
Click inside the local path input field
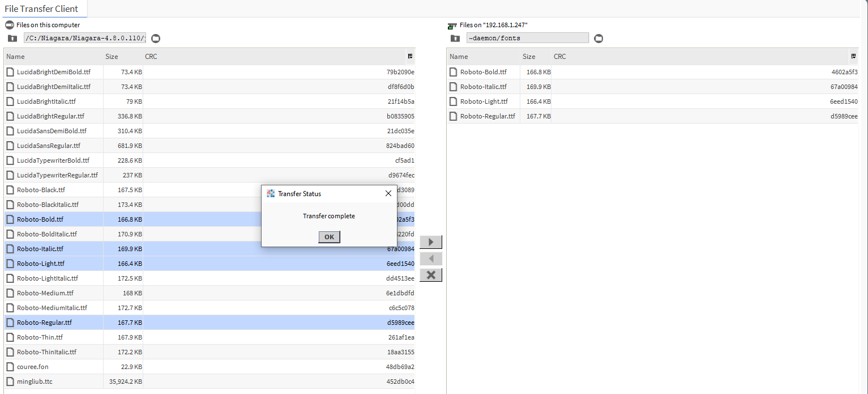pos(85,38)
